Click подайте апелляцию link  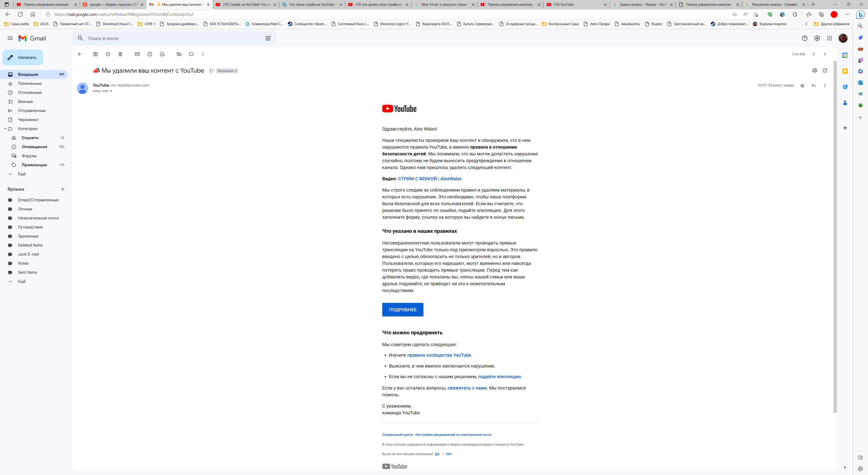click(x=499, y=377)
